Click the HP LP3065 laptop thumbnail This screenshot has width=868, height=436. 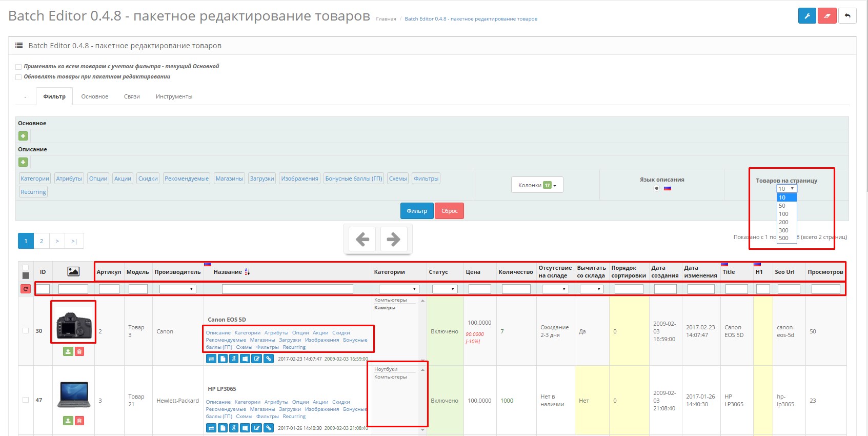[x=75, y=394]
